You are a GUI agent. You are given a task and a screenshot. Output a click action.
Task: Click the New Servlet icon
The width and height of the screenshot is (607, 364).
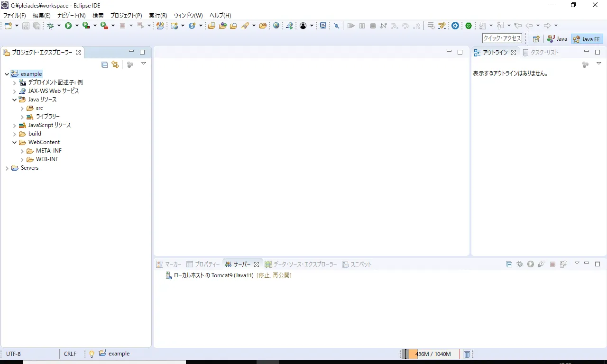192,26
